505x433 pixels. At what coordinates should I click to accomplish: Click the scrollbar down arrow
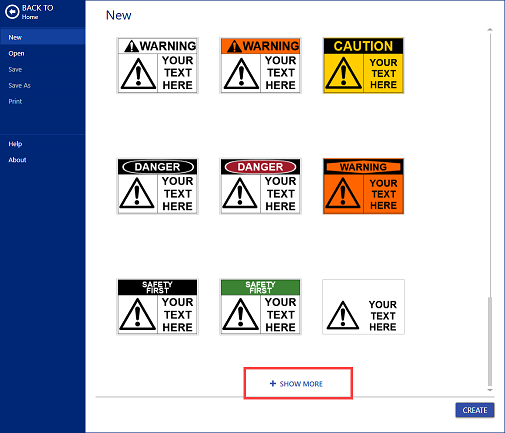[490, 390]
